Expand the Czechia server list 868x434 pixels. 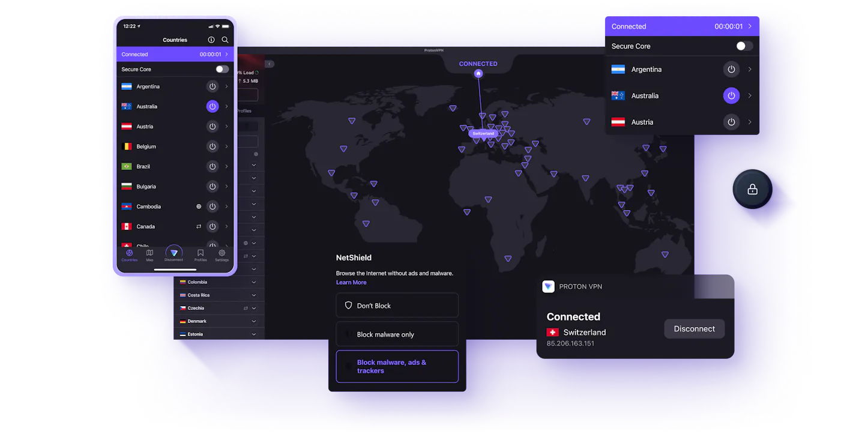[x=254, y=308]
